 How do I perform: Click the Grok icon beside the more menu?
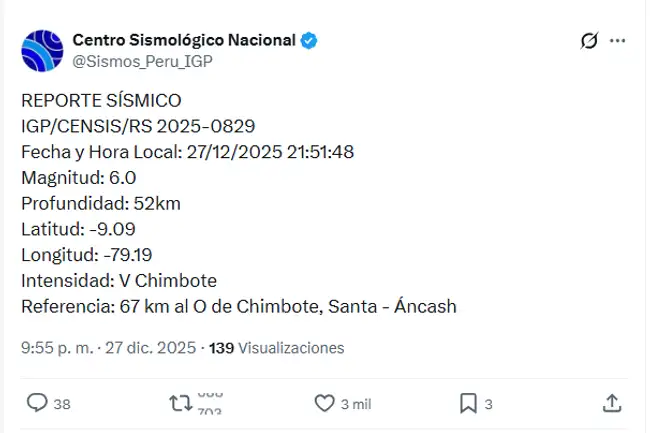pyautogui.click(x=589, y=41)
